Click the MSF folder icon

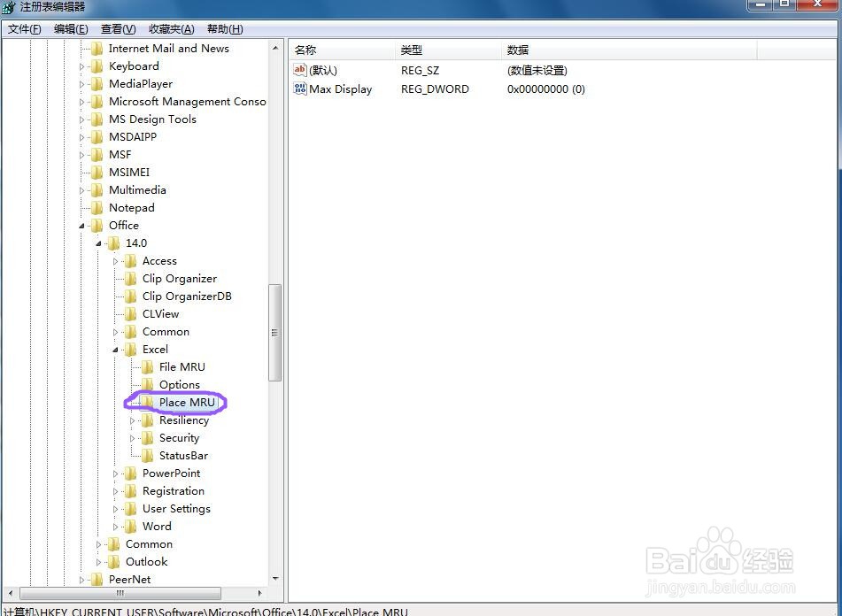tap(97, 155)
